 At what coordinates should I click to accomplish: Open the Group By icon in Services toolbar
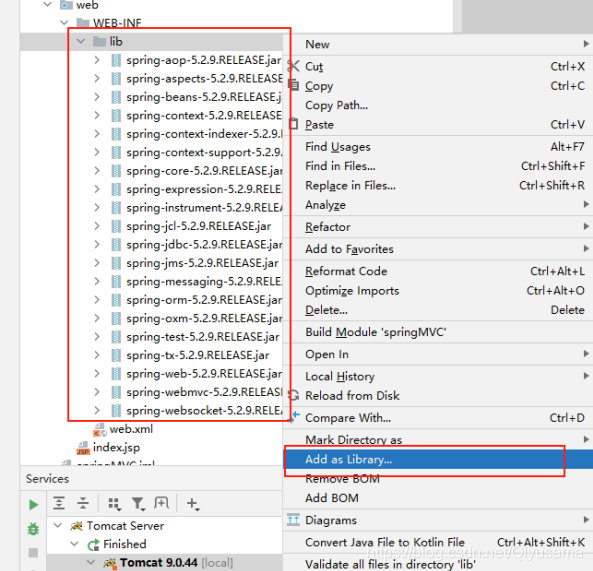pos(114,504)
